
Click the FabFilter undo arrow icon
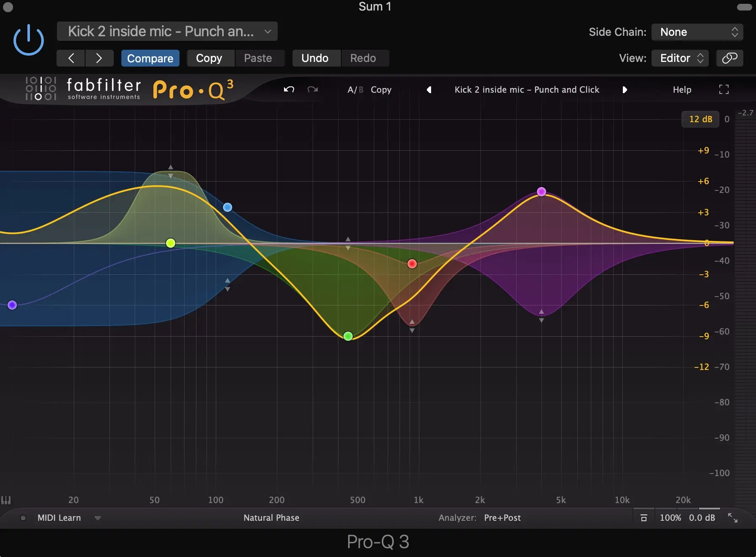tap(289, 89)
